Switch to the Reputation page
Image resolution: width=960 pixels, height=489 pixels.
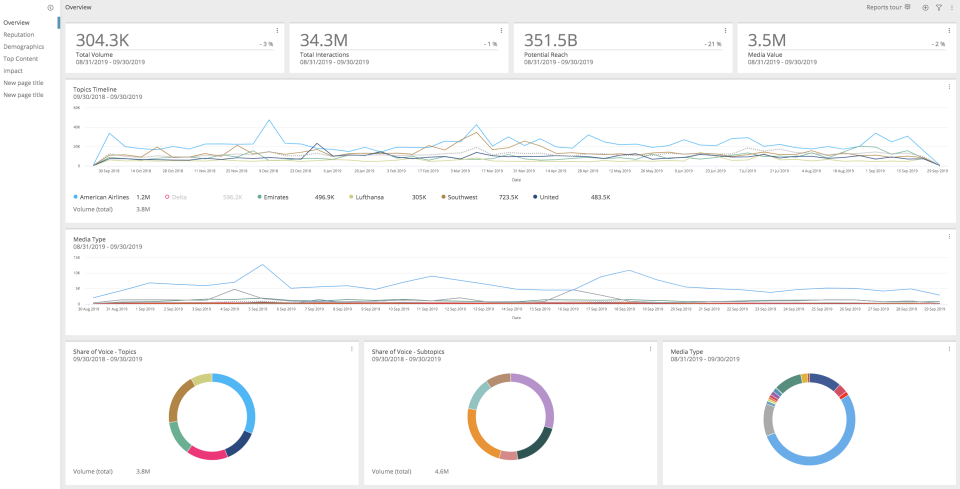[19, 35]
